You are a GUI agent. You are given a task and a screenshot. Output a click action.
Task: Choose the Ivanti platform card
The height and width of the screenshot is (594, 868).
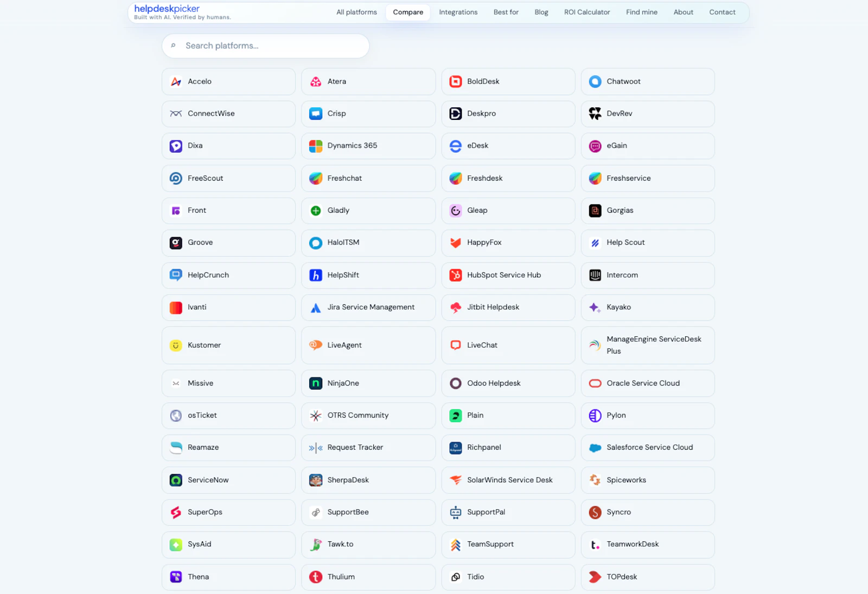228,307
